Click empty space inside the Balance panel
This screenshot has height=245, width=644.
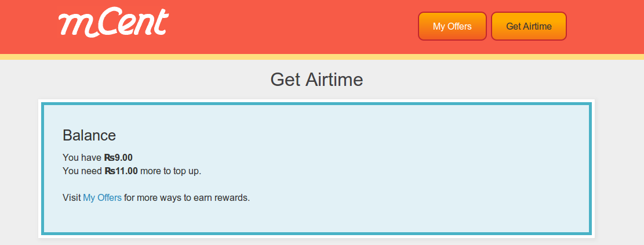406,174
